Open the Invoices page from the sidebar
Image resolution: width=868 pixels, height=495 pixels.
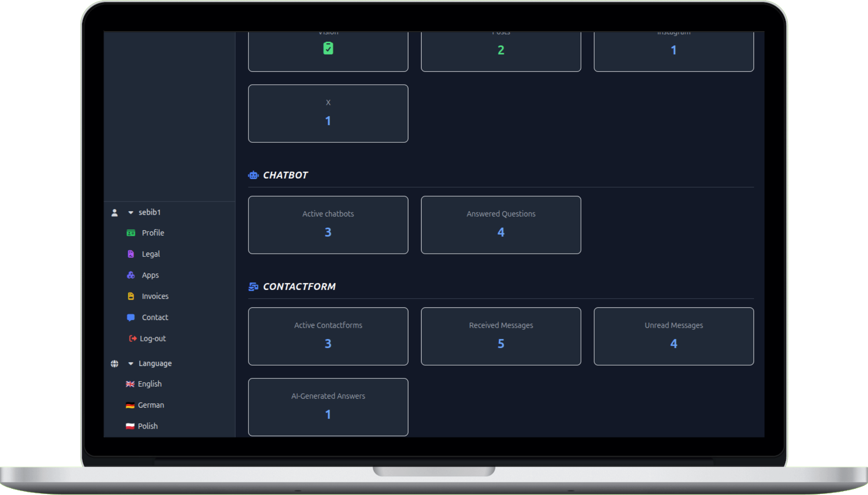[155, 296]
